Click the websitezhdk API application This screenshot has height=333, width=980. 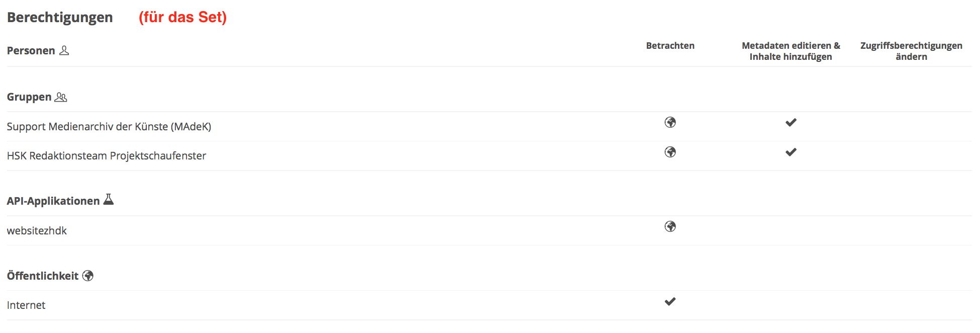(37, 231)
